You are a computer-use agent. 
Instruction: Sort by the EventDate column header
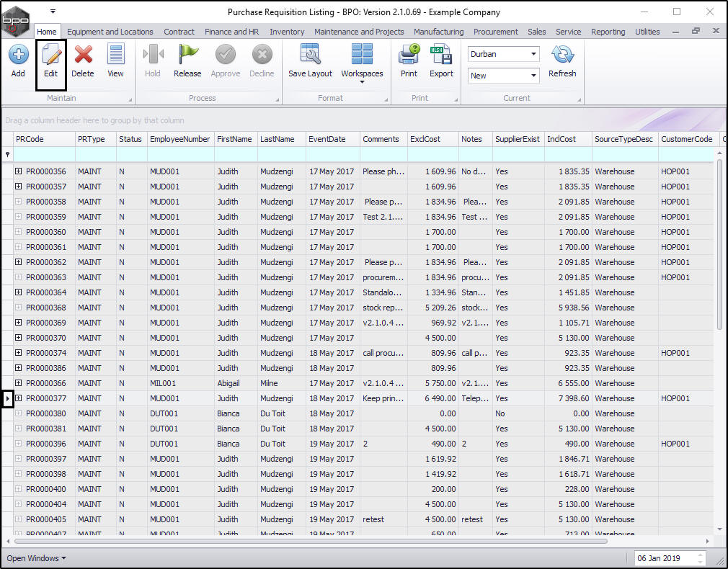tap(332, 139)
